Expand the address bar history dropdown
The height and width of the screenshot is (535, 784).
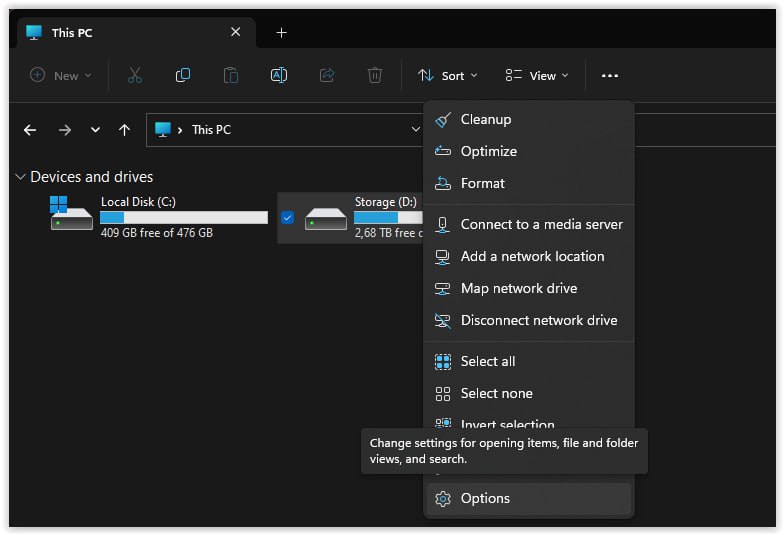[x=415, y=130]
